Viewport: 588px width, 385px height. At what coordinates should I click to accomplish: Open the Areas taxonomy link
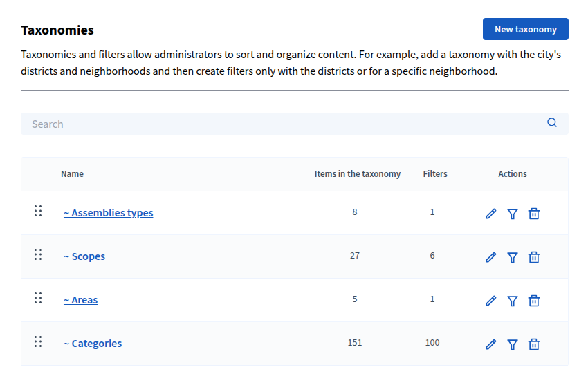[x=81, y=300]
